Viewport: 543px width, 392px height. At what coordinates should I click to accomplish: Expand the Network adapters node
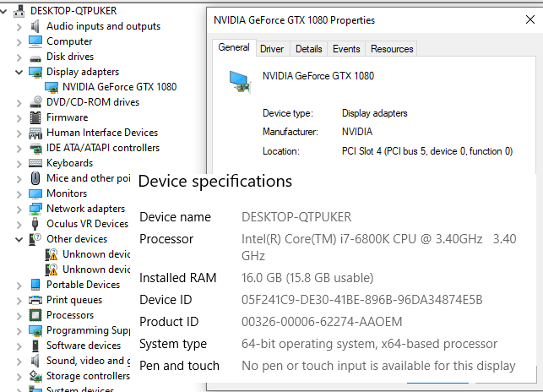[x=19, y=210]
